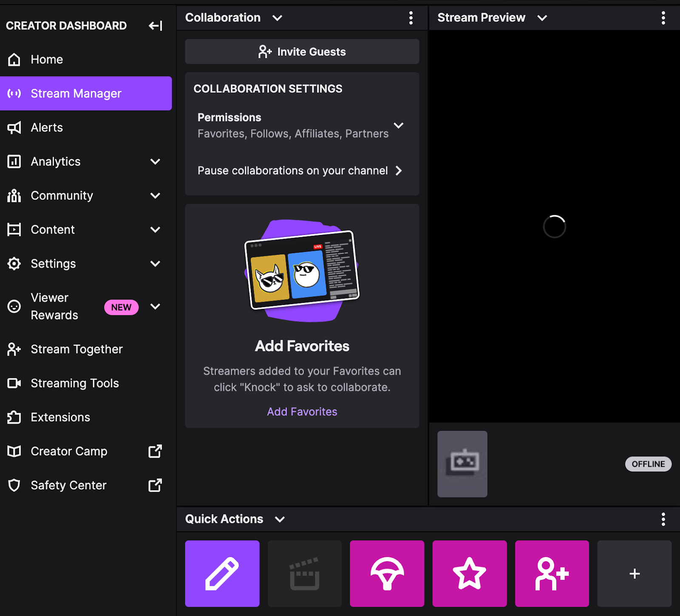Click the clip clapperboard quick action
Viewport: 680px width, 616px height.
tap(305, 574)
